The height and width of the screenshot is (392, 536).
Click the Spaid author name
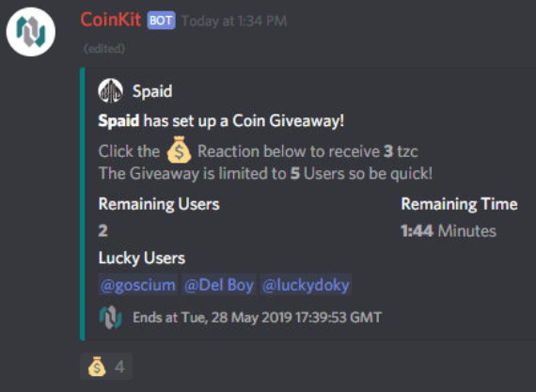pyautogui.click(x=152, y=91)
